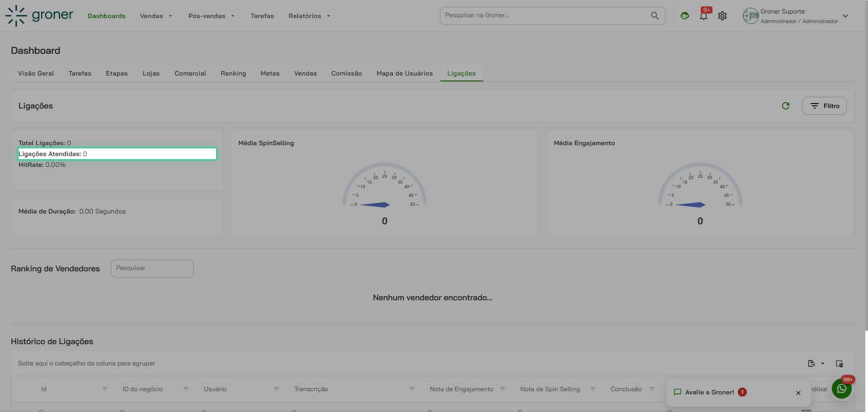Switch to the Tarefas dashboard tab
868x412 pixels.
(80, 73)
